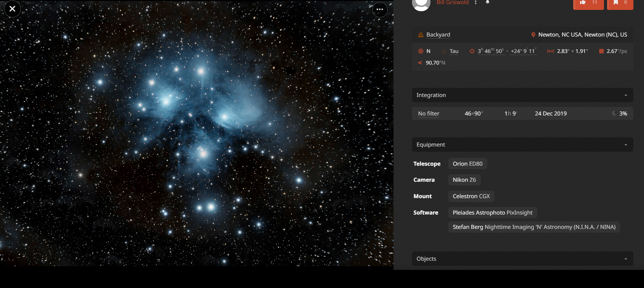
Task: Click the constellation icon beside Tau
Action: 444,51
